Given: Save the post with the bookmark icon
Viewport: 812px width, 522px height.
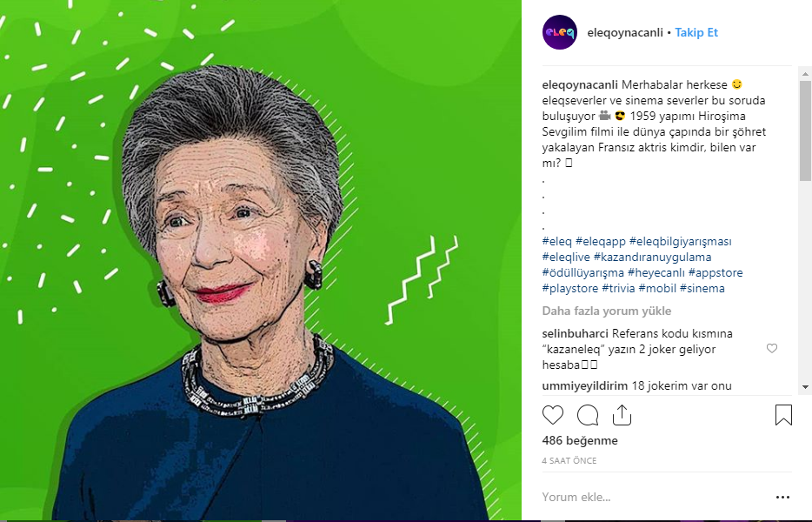Looking at the screenshot, I should 782,415.
